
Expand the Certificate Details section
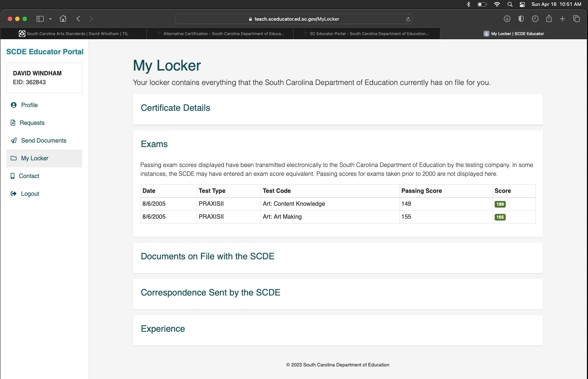coord(175,108)
